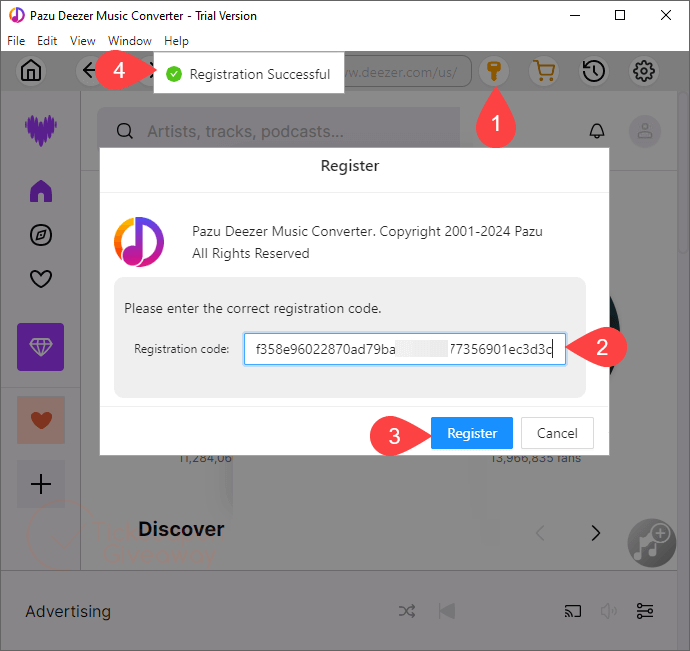Open the View menu
Screen dimensions: 690x651
tap(83, 41)
